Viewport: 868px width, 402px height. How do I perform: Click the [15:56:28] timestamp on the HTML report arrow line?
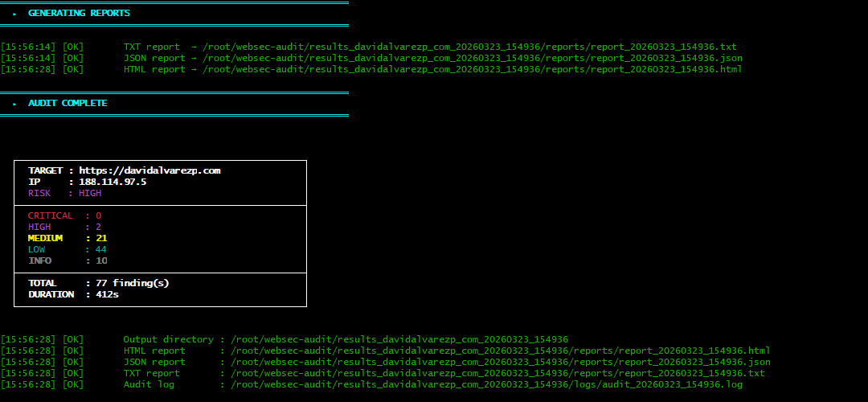pos(28,69)
